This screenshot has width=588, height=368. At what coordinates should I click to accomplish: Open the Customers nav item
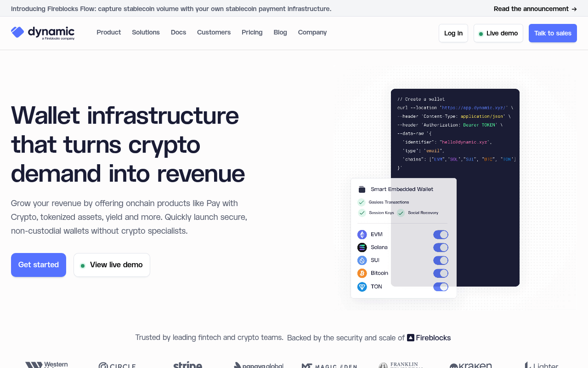click(214, 32)
